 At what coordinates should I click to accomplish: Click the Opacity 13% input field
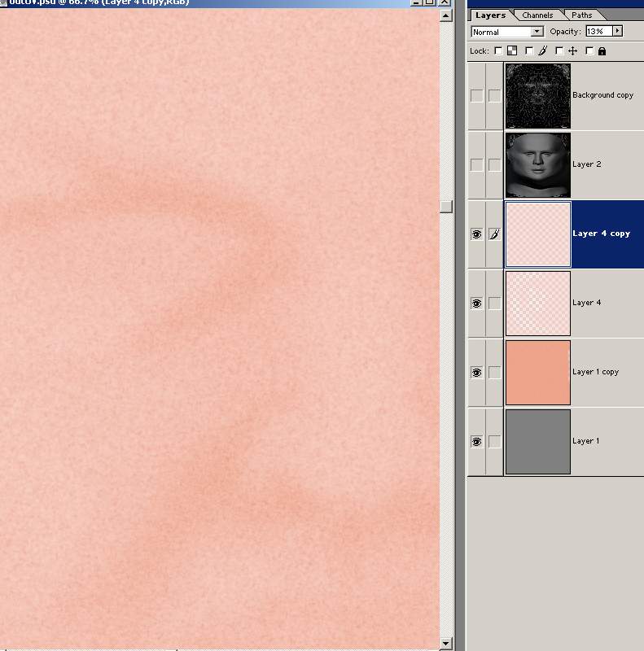coord(596,31)
